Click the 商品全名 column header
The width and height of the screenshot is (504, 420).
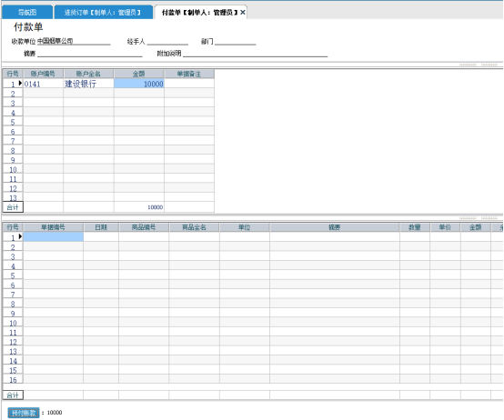(x=194, y=227)
